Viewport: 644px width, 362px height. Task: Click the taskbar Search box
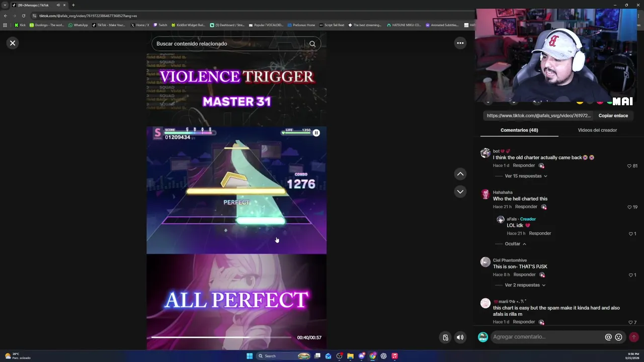(284, 356)
